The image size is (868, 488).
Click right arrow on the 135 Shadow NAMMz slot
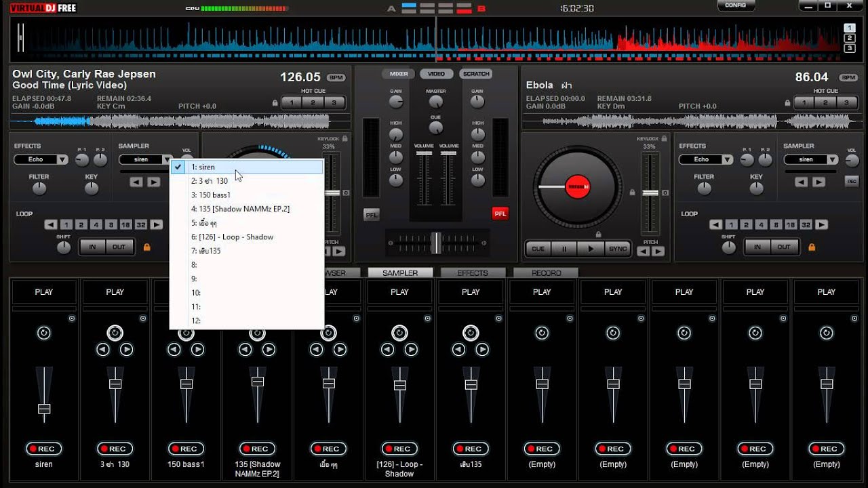[x=269, y=350]
